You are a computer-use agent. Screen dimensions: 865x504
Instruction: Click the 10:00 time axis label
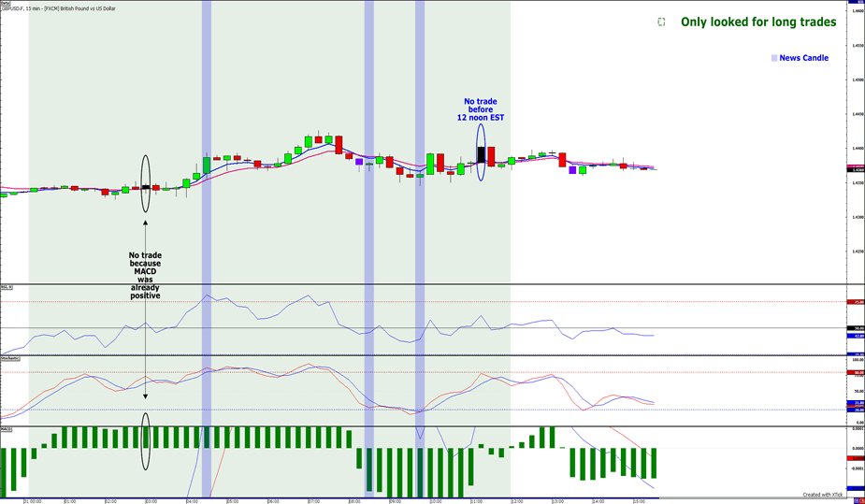pyautogui.click(x=436, y=501)
